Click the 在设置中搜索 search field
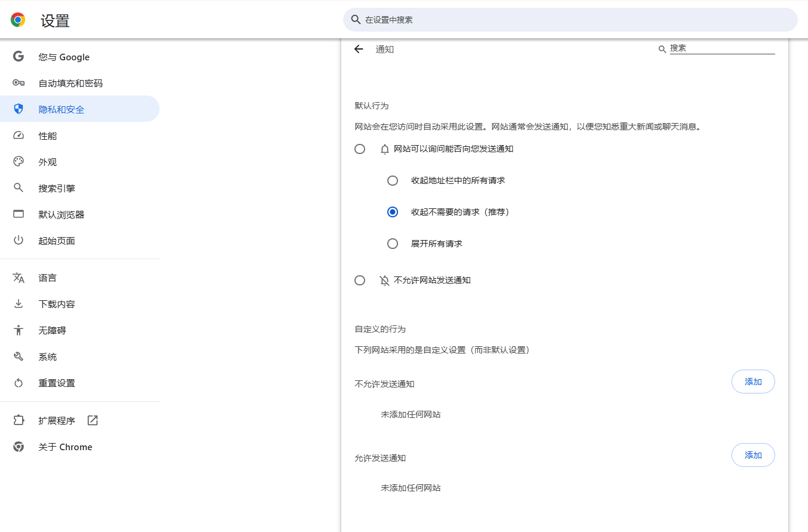This screenshot has width=808, height=532. pyautogui.click(x=570, y=20)
